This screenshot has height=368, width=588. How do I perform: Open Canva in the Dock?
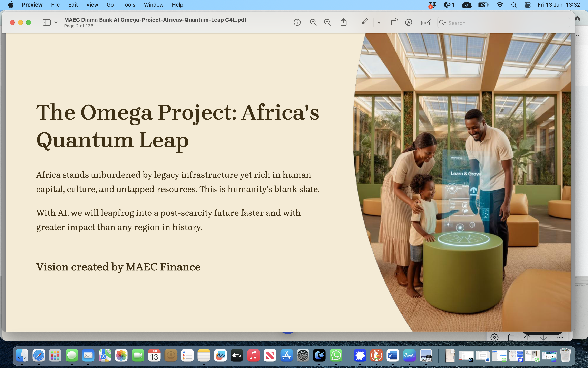click(x=409, y=355)
